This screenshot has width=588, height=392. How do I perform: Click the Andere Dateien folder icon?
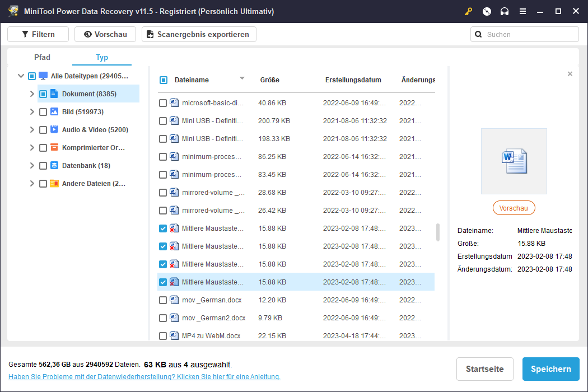click(54, 184)
